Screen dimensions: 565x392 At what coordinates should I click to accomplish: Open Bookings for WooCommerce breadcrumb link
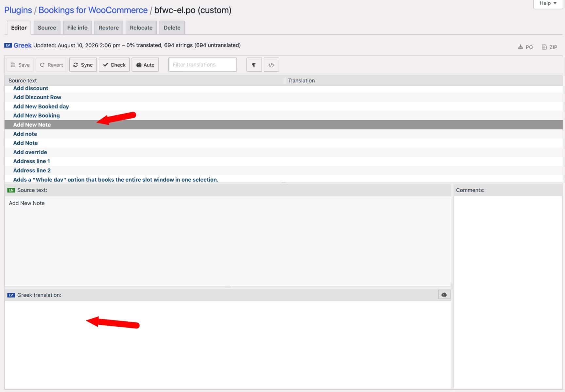click(93, 10)
